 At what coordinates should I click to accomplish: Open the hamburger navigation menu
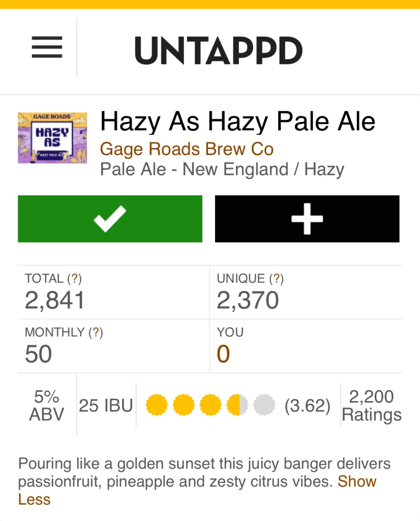click(x=47, y=47)
